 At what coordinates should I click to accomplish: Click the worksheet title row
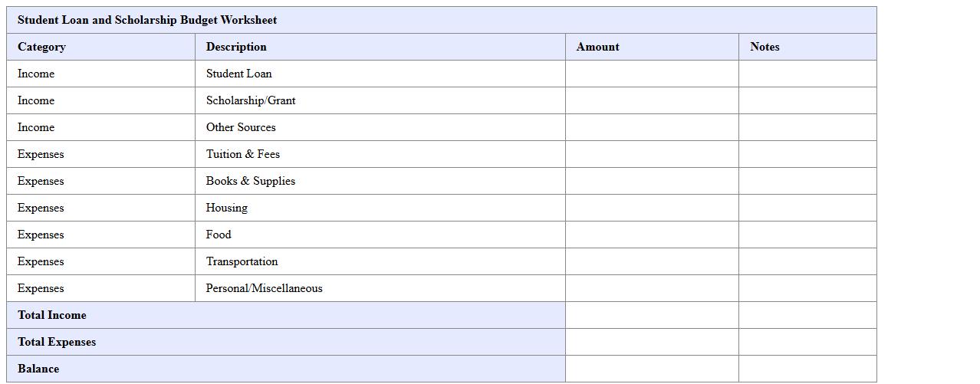pos(441,20)
